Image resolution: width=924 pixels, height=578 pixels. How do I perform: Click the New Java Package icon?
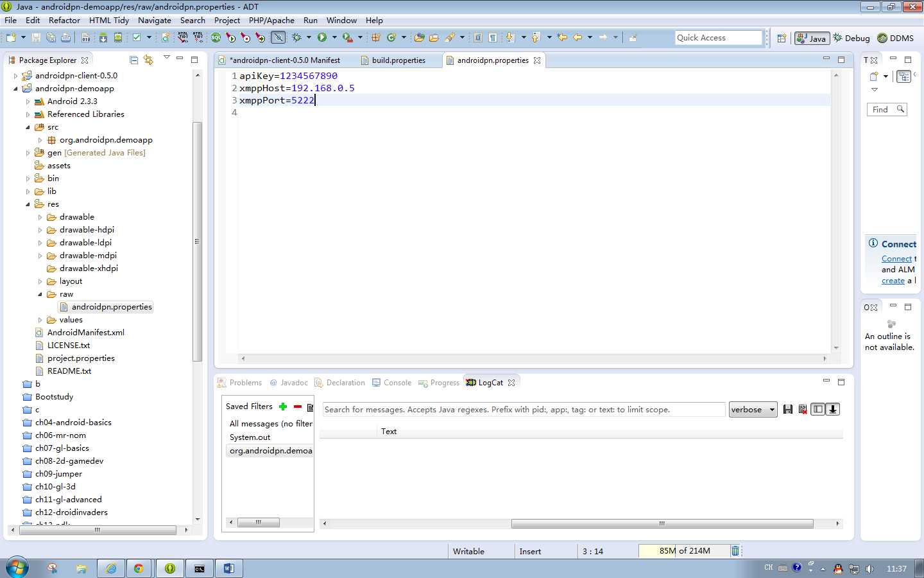[375, 38]
